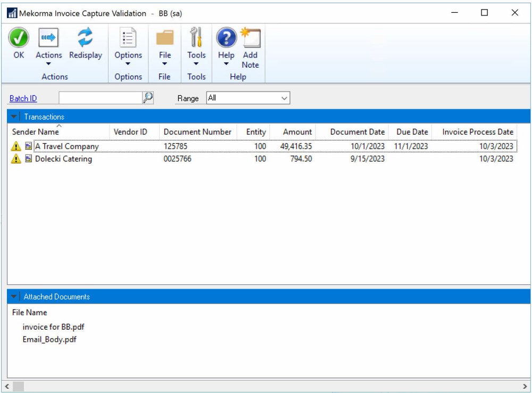Click document number 125785
Image resolution: width=532 pixels, height=393 pixels.
coord(176,146)
